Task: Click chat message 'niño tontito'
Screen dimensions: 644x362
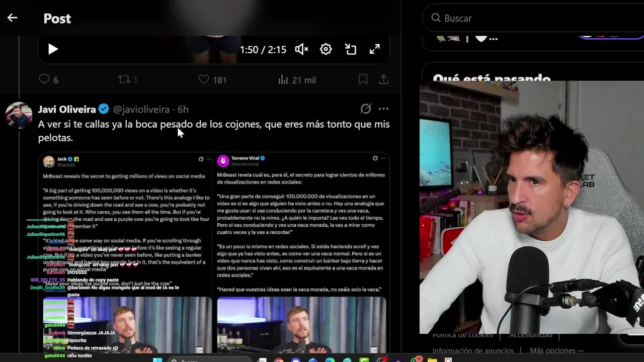Action: coord(79,355)
